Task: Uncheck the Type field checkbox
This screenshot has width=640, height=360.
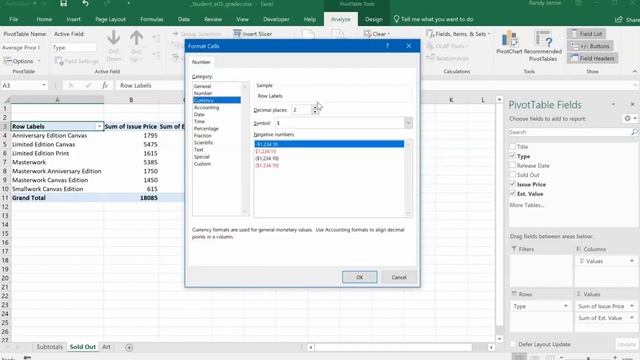Action: point(513,156)
